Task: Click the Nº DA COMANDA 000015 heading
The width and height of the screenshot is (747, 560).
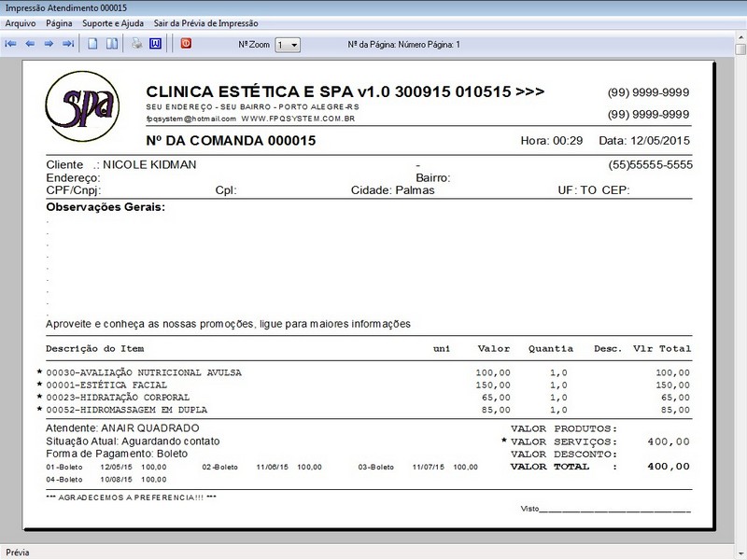Action: [231, 141]
